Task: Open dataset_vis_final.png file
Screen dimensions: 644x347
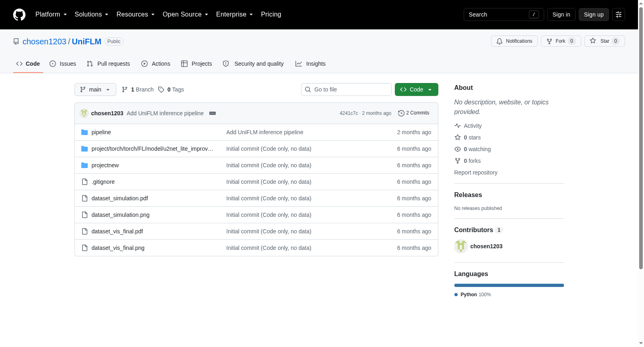Action: tap(118, 248)
